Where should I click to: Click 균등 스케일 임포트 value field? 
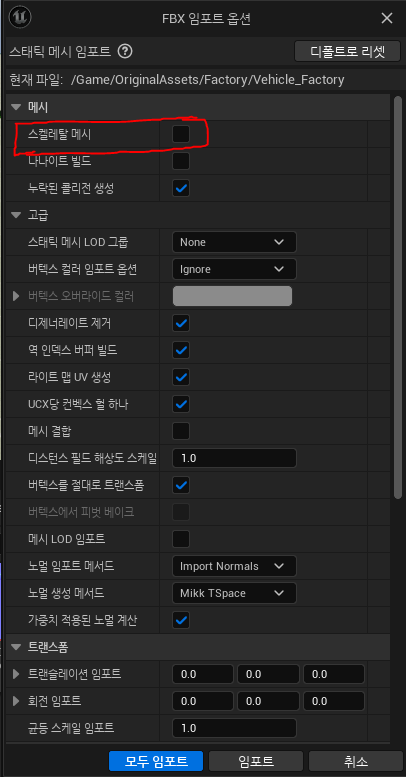pyautogui.click(x=234, y=728)
